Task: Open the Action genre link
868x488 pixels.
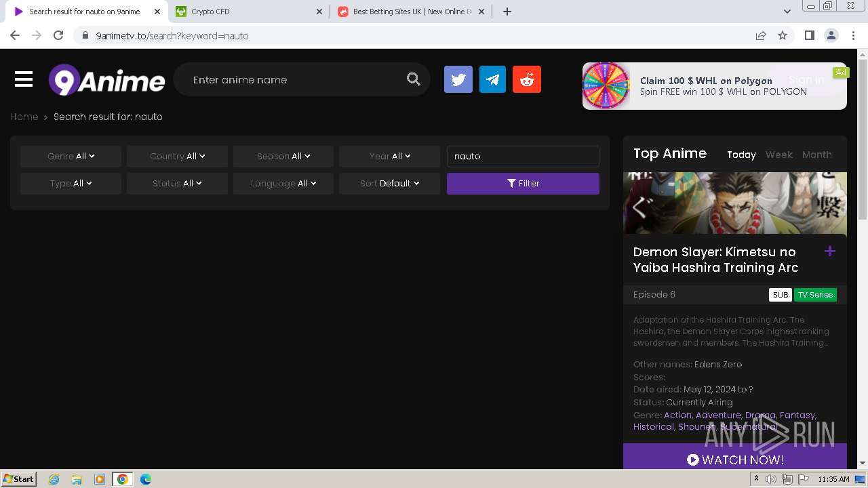Action: click(677, 415)
